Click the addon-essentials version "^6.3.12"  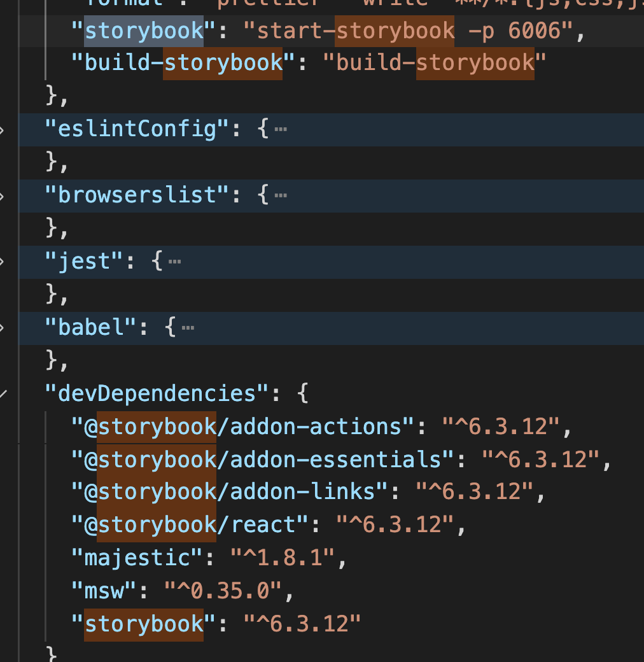(541, 460)
